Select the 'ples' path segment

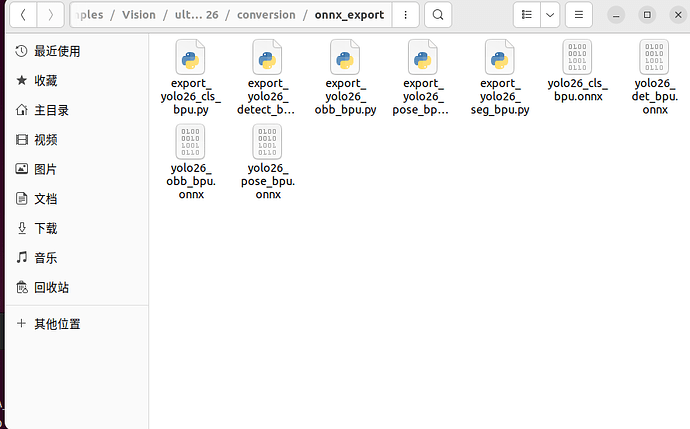pos(90,15)
